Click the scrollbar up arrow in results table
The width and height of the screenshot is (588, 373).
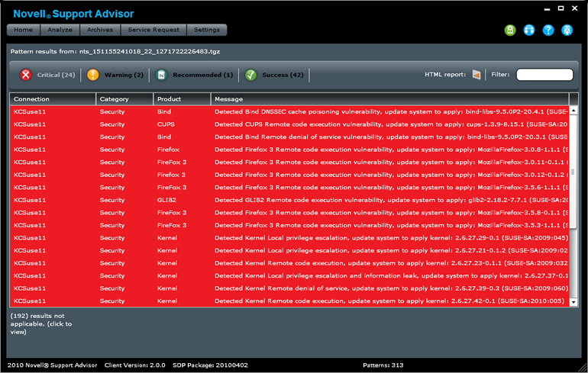(x=573, y=110)
